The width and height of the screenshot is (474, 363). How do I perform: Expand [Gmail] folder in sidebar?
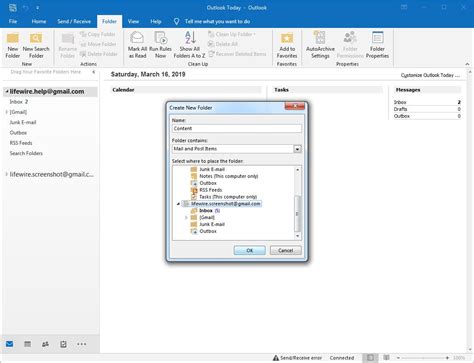(7, 112)
